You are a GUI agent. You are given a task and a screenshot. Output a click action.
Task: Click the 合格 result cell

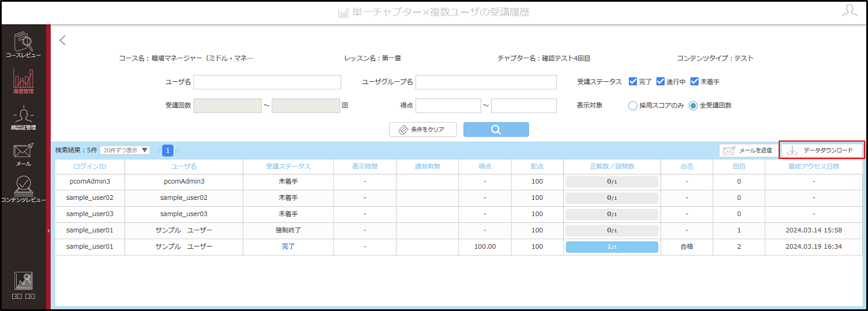tap(687, 246)
